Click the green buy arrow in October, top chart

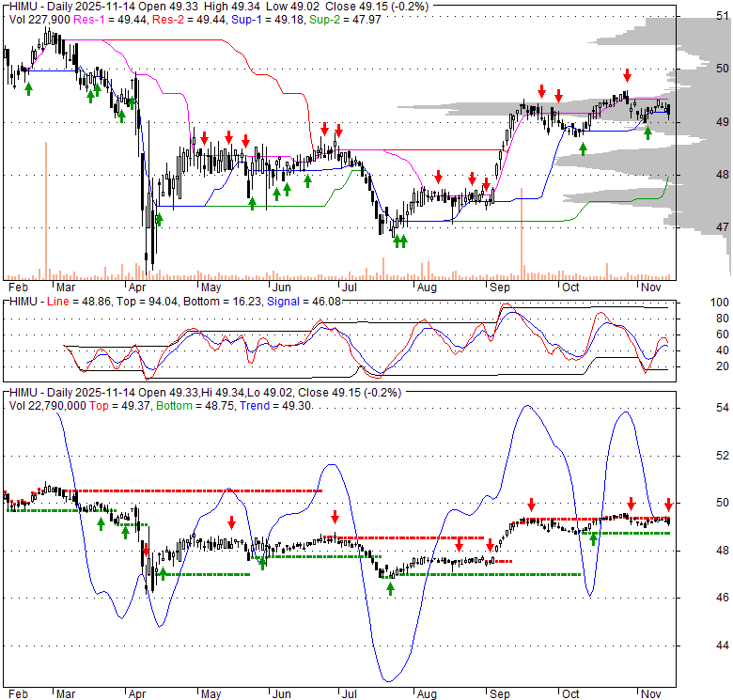pyautogui.click(x=583, y=149)
